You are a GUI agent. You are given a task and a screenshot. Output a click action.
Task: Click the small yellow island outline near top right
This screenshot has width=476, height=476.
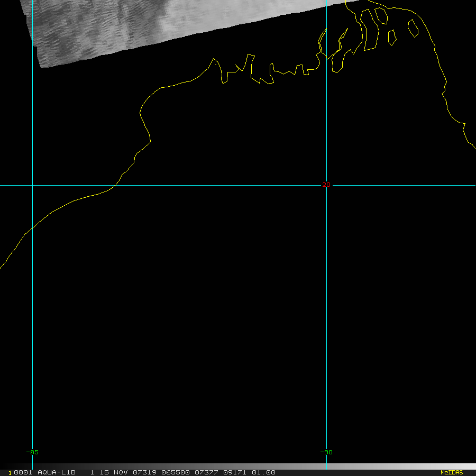pos(414,28)
